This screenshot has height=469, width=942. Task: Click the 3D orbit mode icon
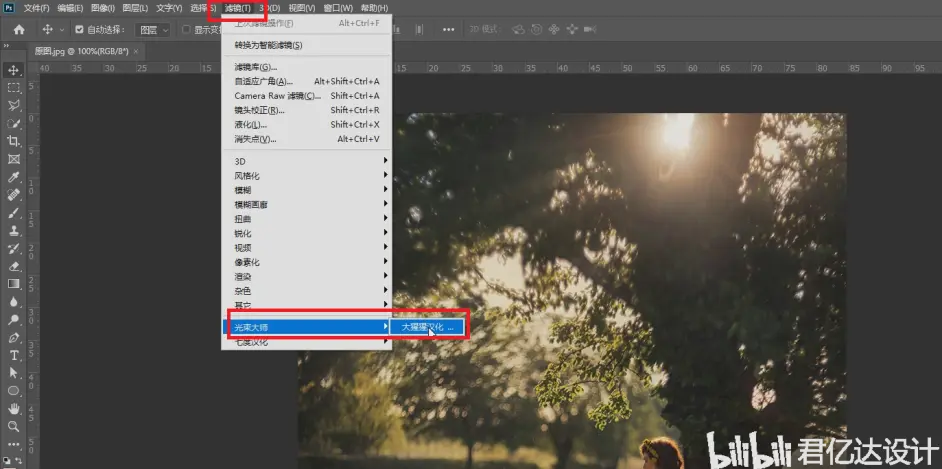pos(517,29)
